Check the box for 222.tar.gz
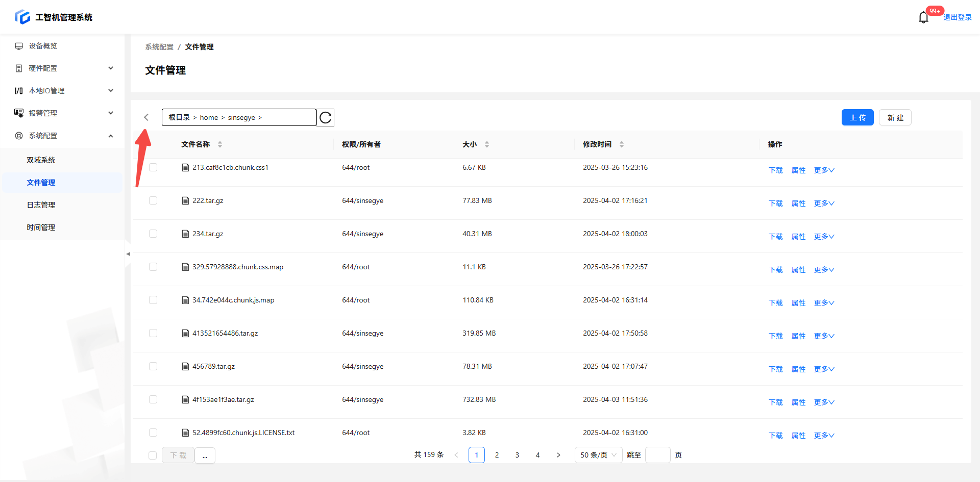980x482 pixels. click(153, 201)
